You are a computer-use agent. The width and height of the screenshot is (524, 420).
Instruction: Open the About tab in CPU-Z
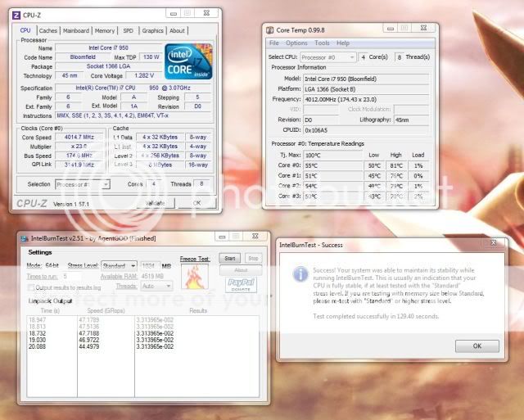[x=177, y=31]
